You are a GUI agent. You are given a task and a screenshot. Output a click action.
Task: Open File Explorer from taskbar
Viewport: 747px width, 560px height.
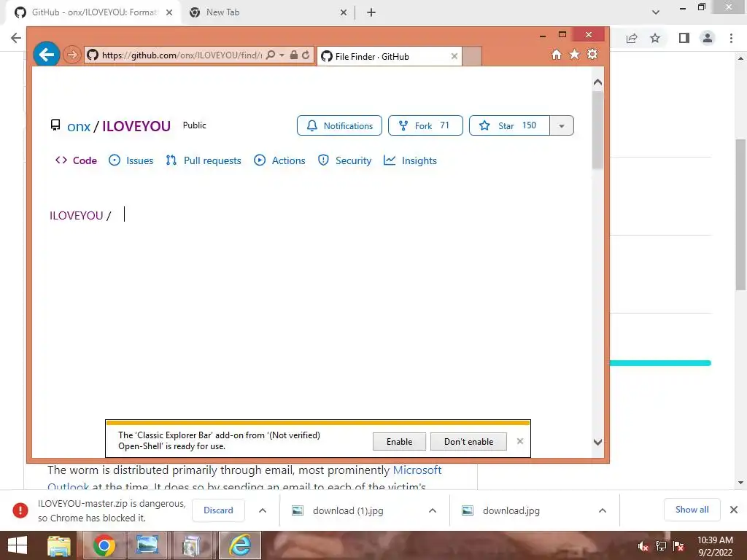point(59,545)
